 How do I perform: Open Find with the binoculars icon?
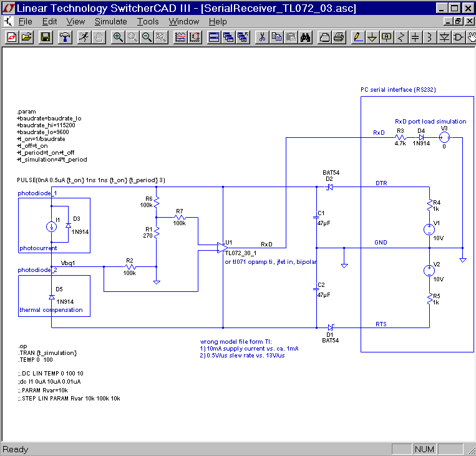(x=306, y=37)
